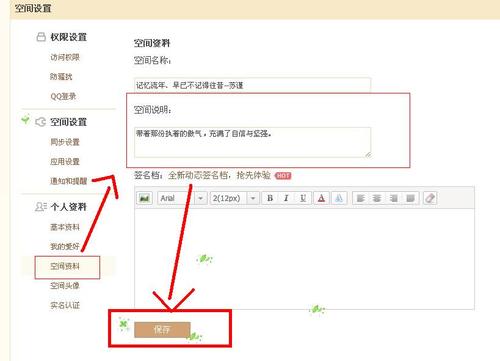
Task: Open 防骚扰 settings
Action: pos(61,77)
